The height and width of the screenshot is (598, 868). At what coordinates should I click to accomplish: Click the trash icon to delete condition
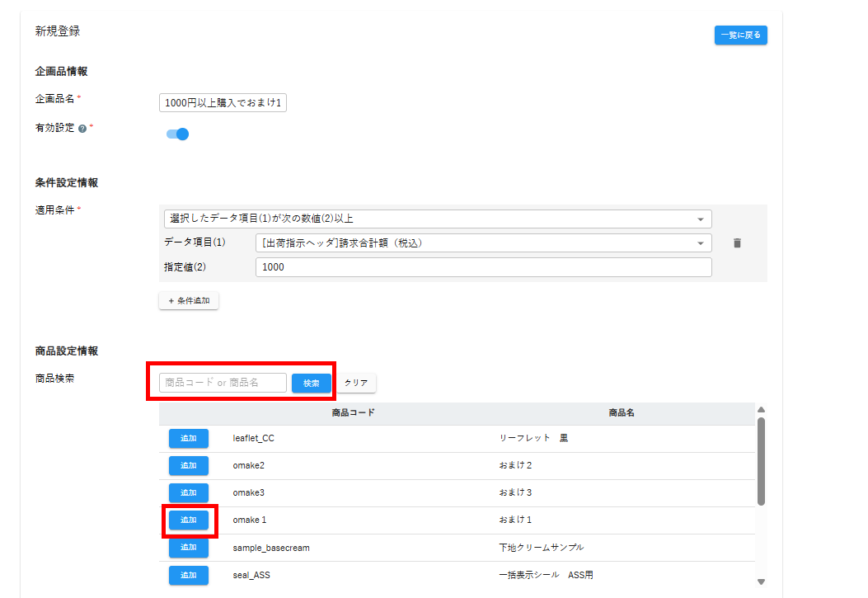click(737, 243)
